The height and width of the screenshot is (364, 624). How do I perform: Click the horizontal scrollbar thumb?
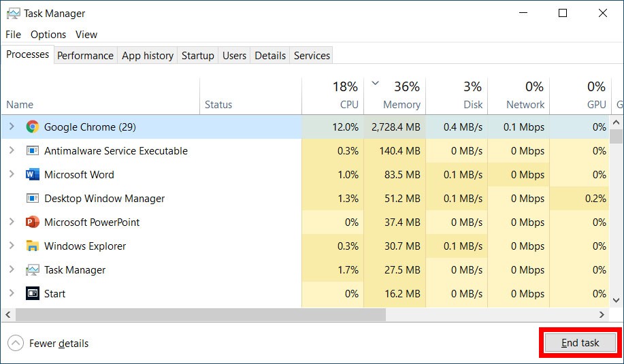pyautogui.click(x=201, y=314)
